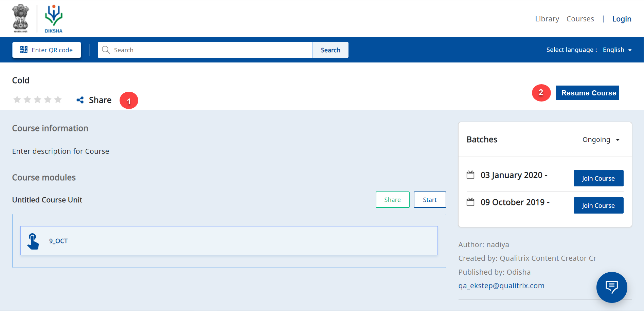Rate the course five stars
This screenshot has height=311, width=644.
[58, 99]
